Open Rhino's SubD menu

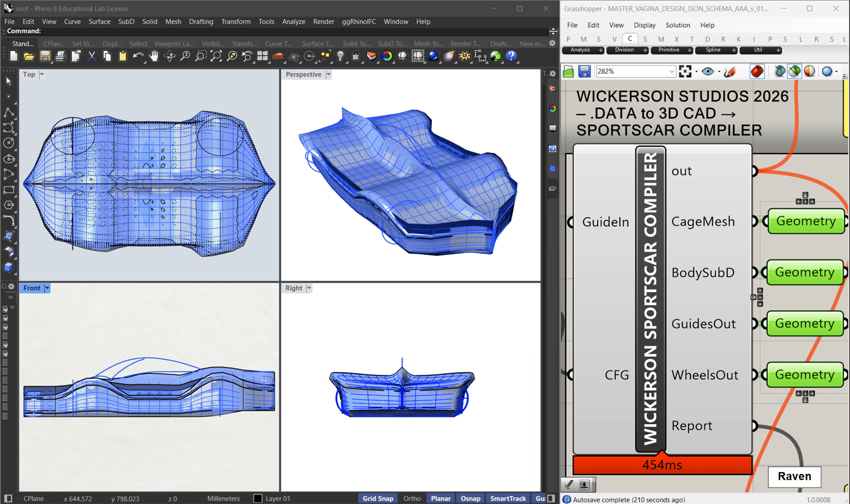pos(126,22)
